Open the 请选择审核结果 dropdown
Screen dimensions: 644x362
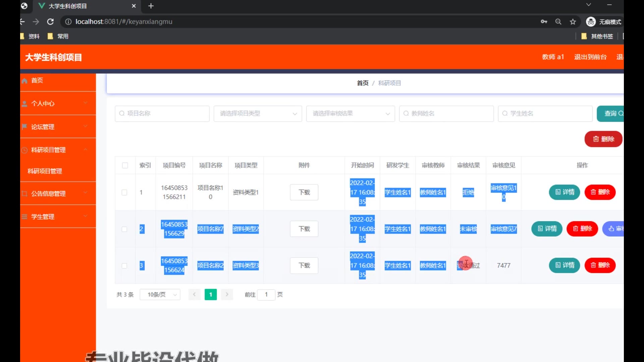pos(350,114)
